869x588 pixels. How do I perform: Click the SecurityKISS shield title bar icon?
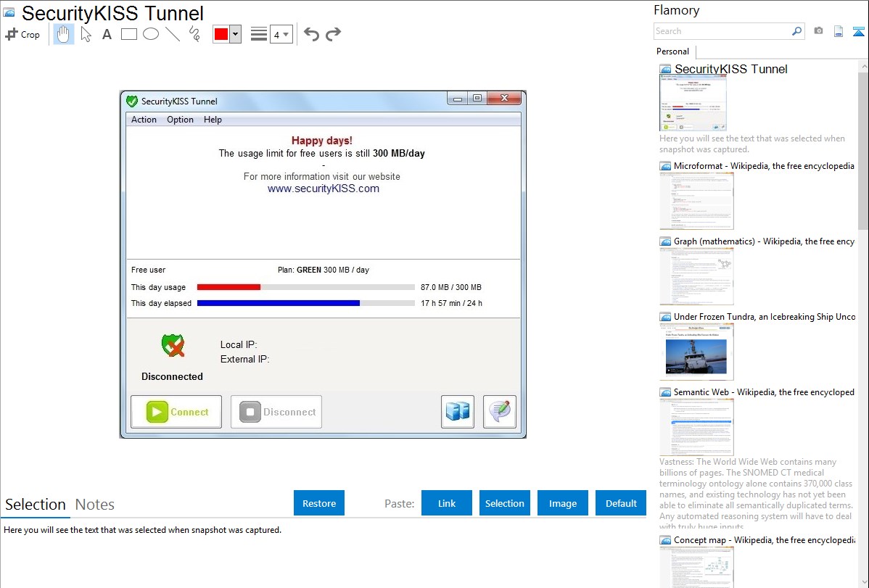point(132,101)
